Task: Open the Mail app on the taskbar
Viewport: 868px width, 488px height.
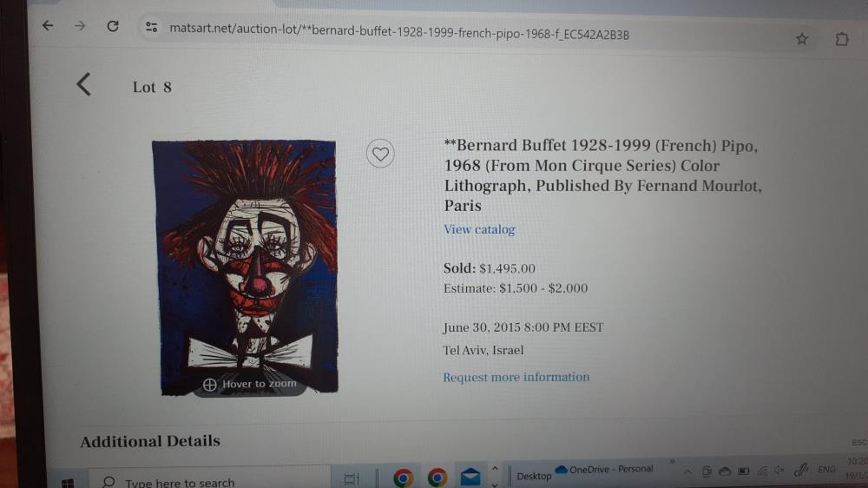Action: (x=470, y=477)
